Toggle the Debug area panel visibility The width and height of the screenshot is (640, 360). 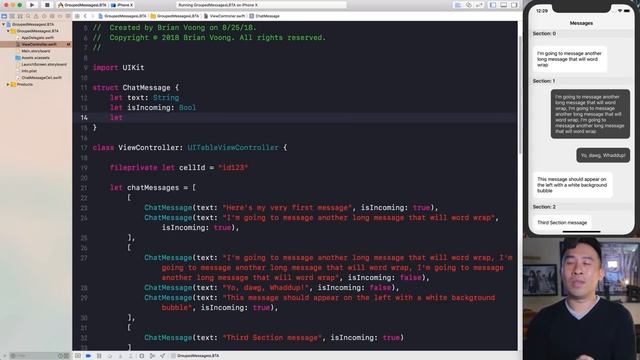tap(503, 5)
